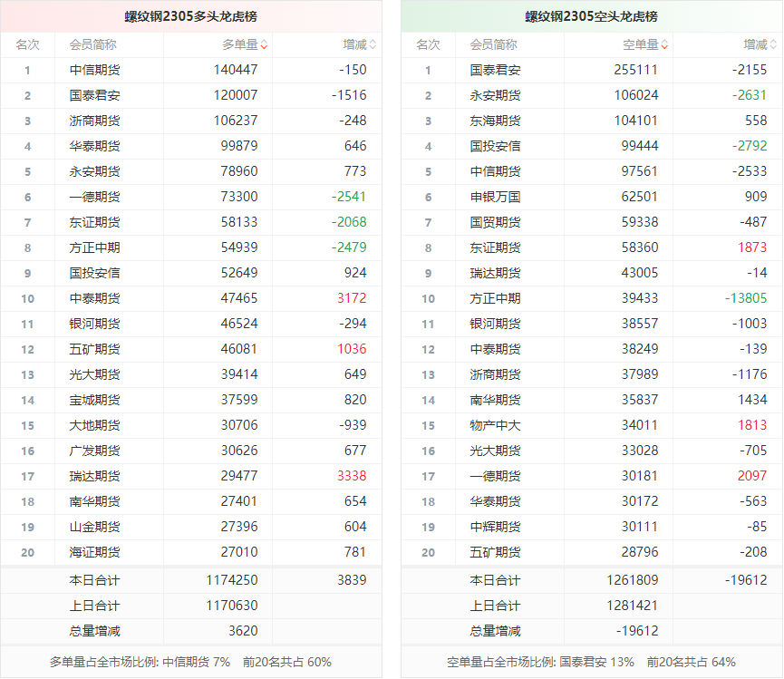Click the red 3172 change value for 中泰期货

352,298
